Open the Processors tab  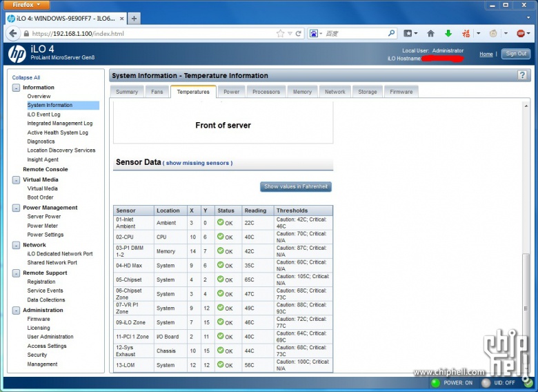point(266,92)
